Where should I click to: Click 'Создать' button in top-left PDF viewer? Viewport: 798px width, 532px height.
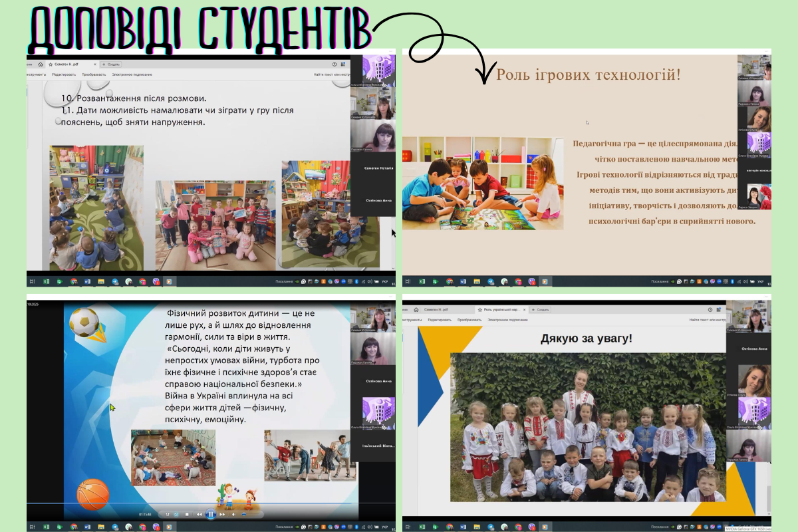click(x=112, y=65)
